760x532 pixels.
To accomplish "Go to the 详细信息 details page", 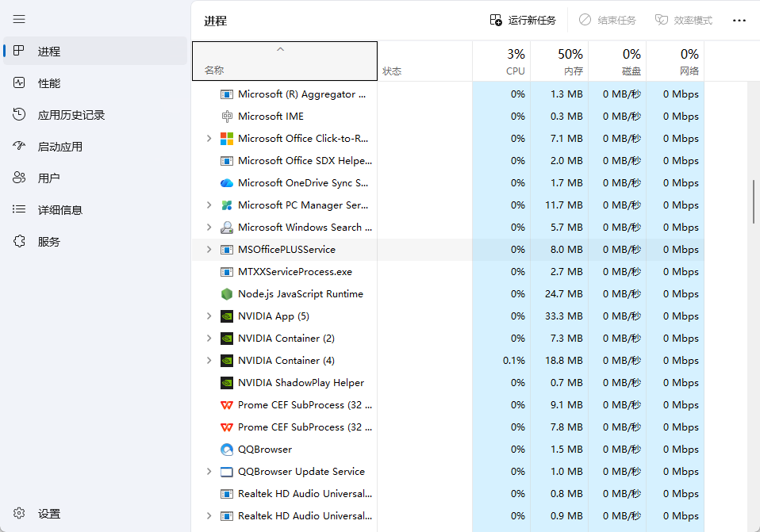I will click(x=59, y=210).
